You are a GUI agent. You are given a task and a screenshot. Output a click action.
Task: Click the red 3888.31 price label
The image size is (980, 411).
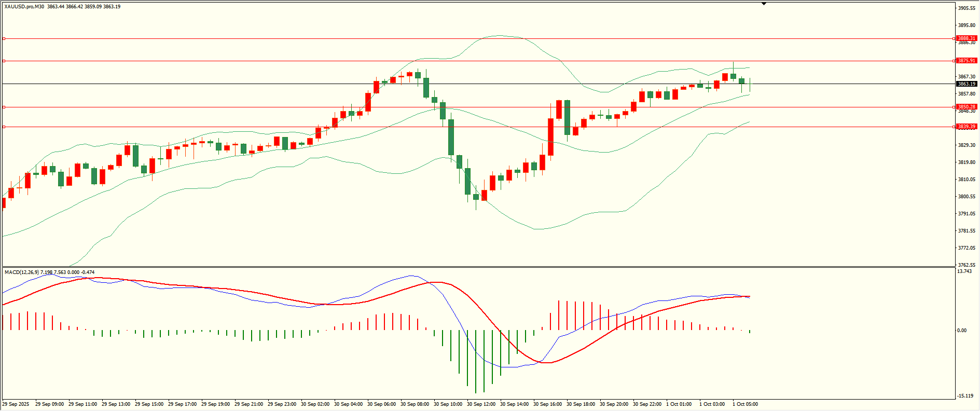(967, 38)
